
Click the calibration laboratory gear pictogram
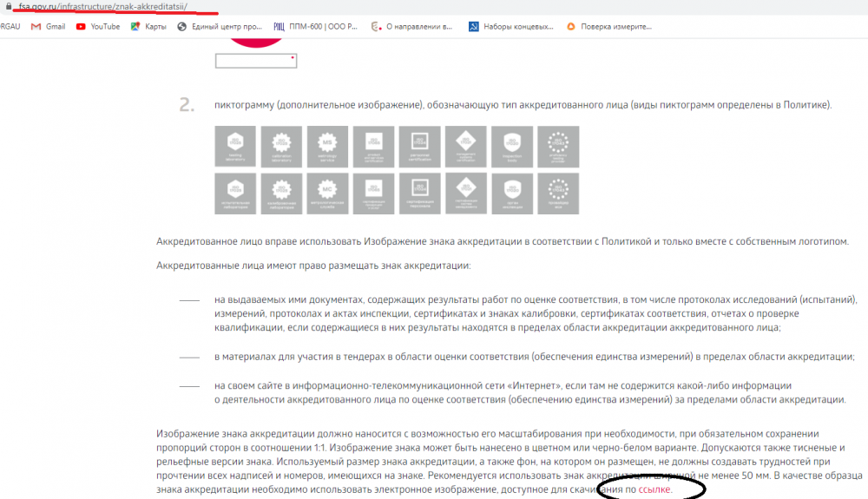(x=281, y=147)
